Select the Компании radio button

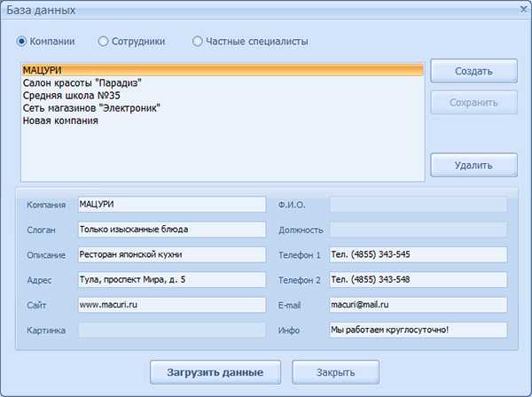22,41
